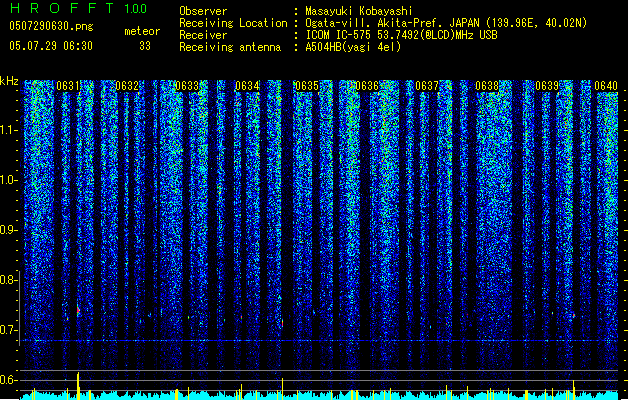Click the A504HB(yagi 4el) antenna text
This screenshot has height=400, width=629.
(353, 47)
